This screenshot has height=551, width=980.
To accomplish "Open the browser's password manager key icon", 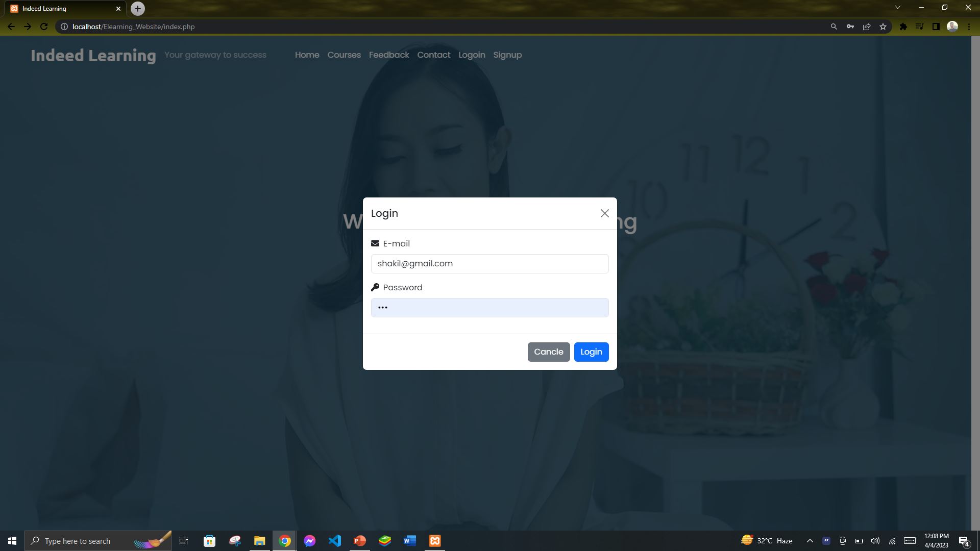I will 850,26.
